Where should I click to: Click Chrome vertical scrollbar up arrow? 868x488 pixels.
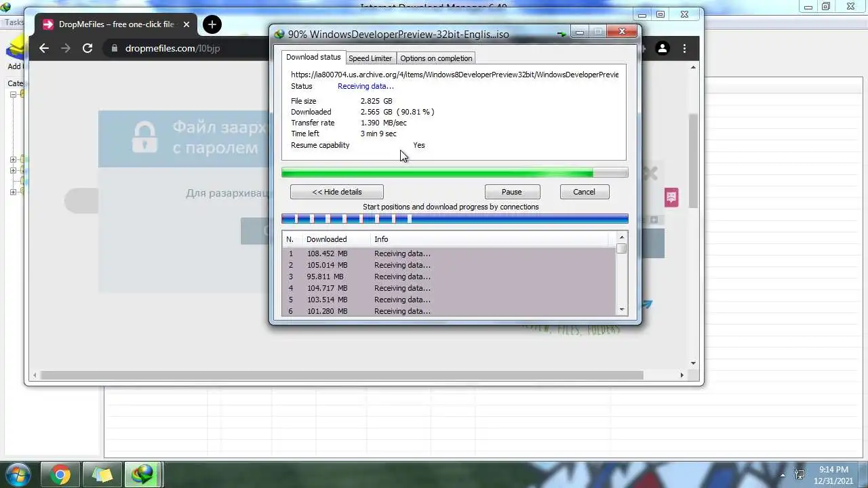[x=693, y=68]
